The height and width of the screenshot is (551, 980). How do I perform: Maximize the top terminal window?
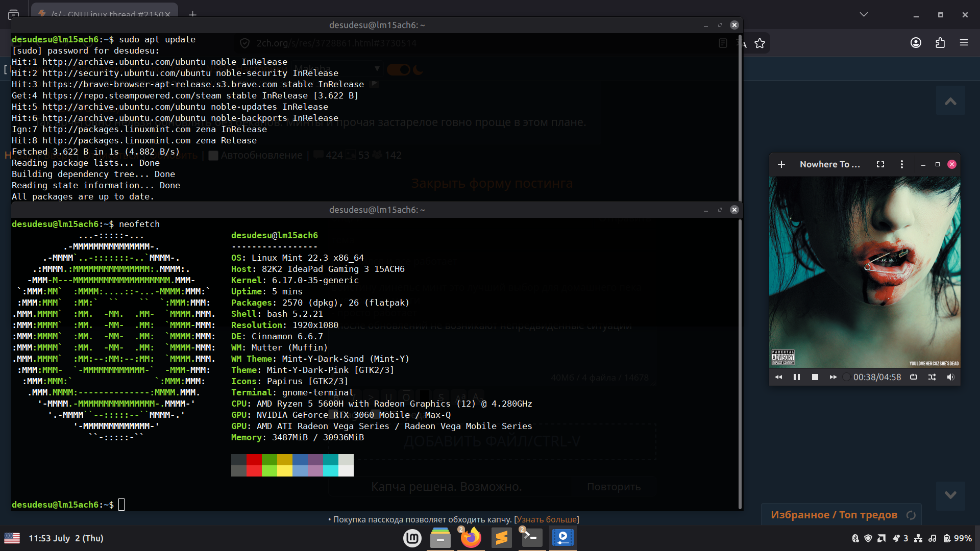720,25
